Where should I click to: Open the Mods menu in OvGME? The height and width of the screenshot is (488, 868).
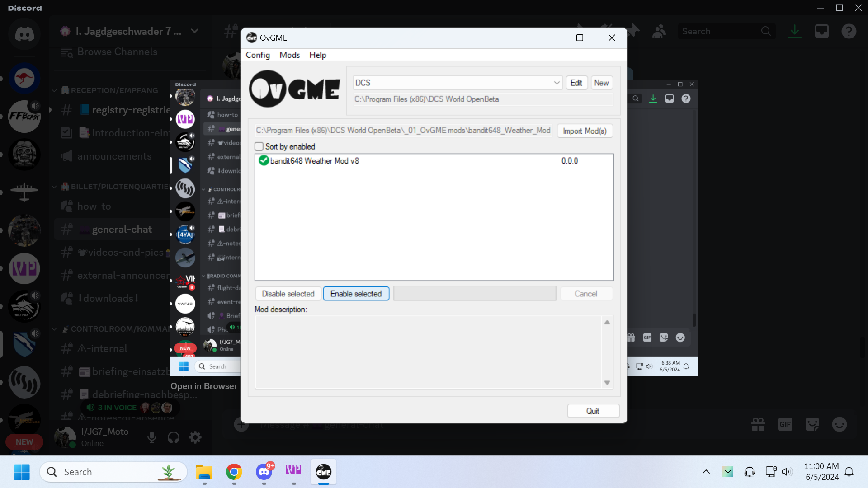(x=289, y=55)
